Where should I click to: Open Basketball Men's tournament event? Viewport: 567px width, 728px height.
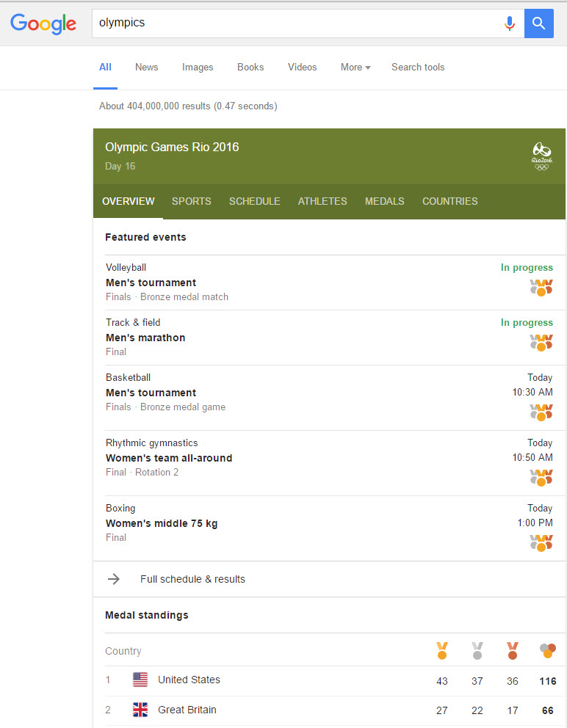coord(151,393)
